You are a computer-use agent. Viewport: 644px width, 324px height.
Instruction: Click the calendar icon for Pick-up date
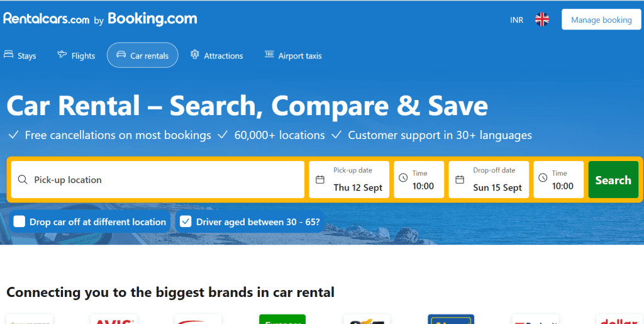point(320,179)
